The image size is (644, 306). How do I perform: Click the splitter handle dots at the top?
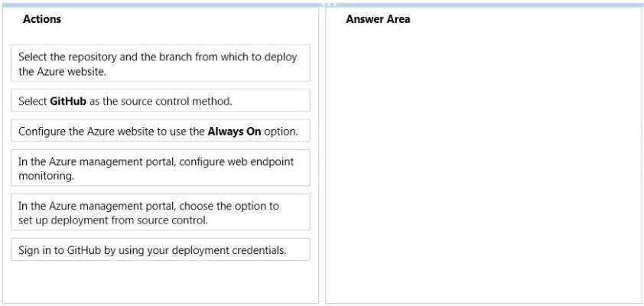click(x=328, y=5)
